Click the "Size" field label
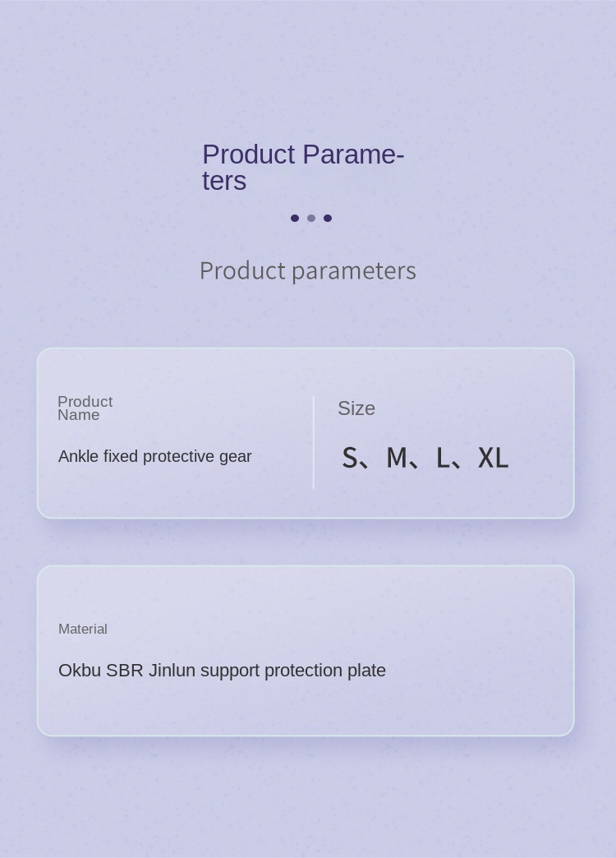 [x=356, y=408]
